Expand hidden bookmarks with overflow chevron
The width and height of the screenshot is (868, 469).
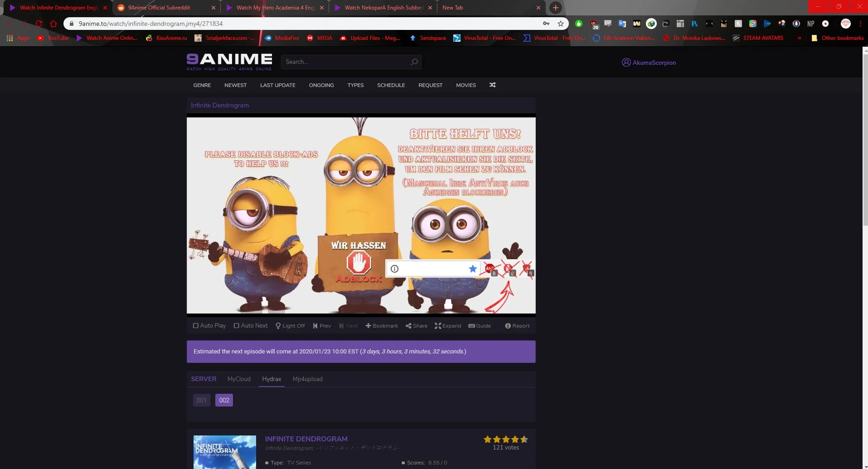(x=799, y=38)
